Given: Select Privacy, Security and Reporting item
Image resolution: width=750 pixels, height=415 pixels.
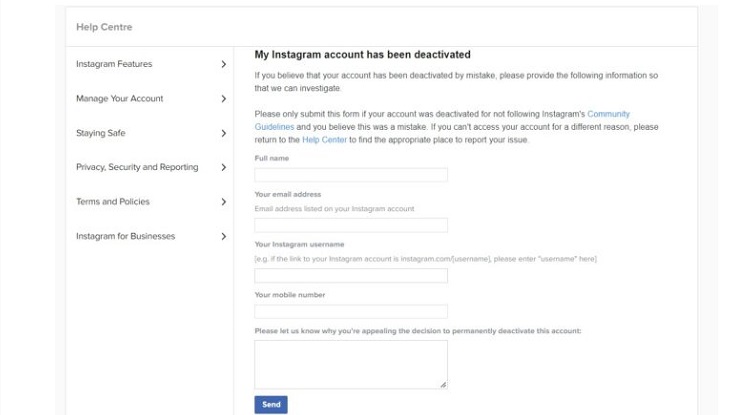Looking at the screenshot, I should coord(137,167).
